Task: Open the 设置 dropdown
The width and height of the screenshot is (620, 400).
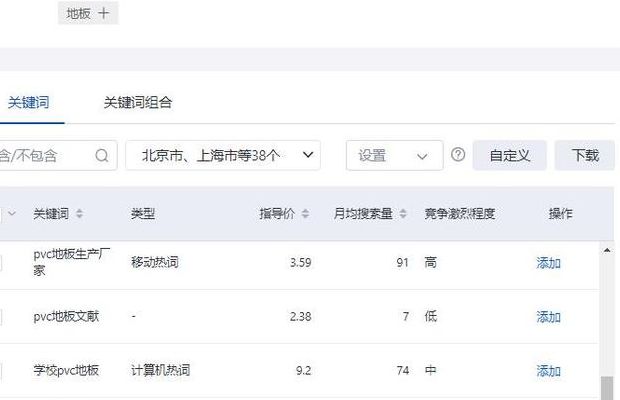Action: [x=394, y=155]
